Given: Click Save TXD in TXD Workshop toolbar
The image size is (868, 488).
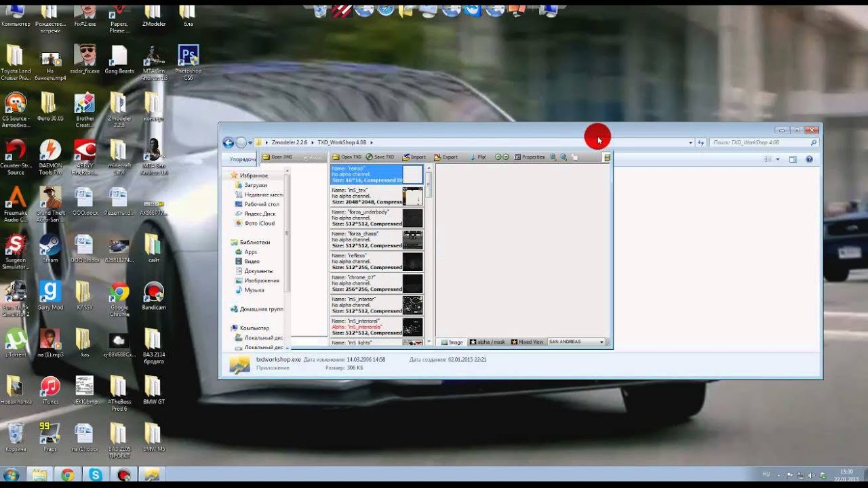Looking at the screenshot, I should pyautogui.click(x=379, y=157).
